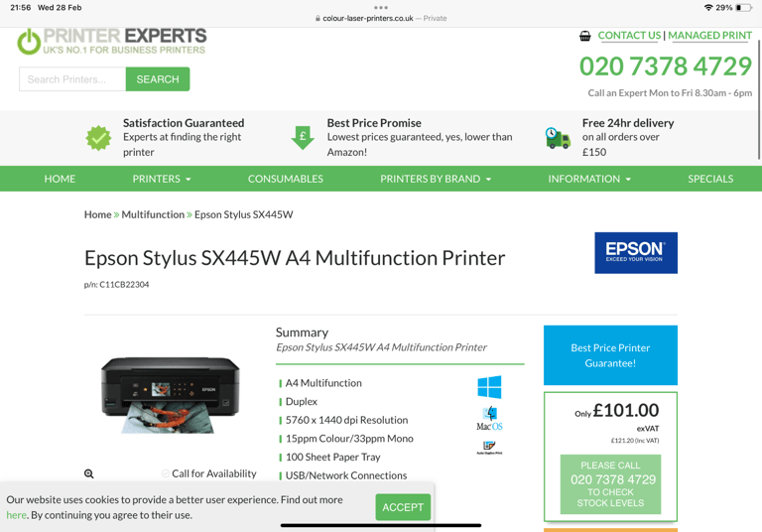This screenshot has height=532, width=762.
Task: Click the magnifier zoom icon under printer image
Action: pyautogui.click(x=89, y=473)
